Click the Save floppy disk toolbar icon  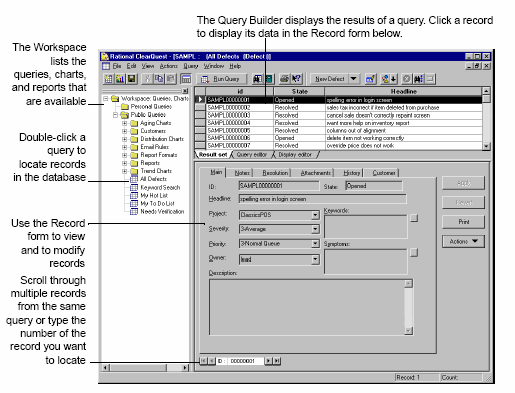(132, 79)
